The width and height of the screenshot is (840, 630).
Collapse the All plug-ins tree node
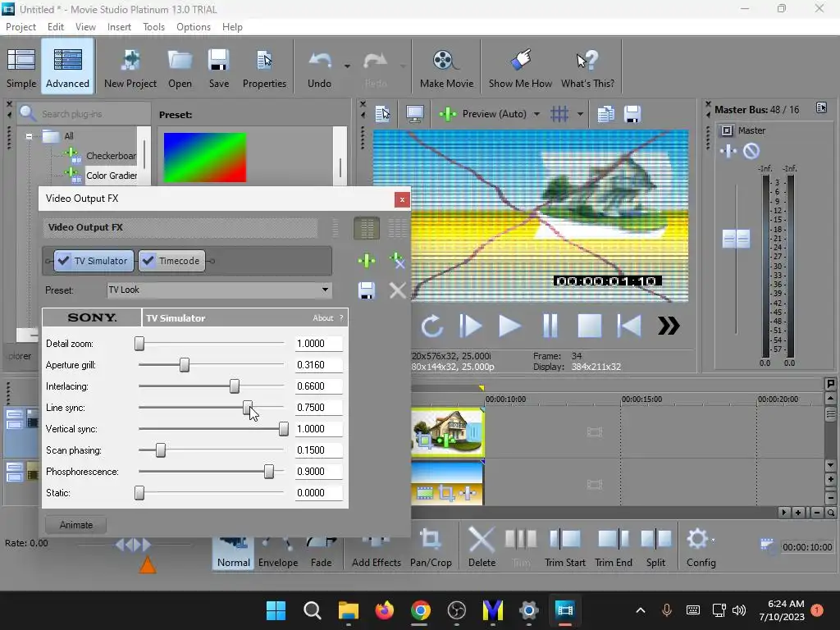(29, 136)
